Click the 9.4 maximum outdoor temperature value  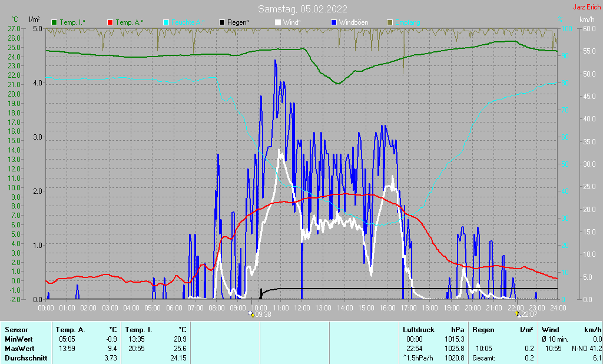[x=112, y=349]
